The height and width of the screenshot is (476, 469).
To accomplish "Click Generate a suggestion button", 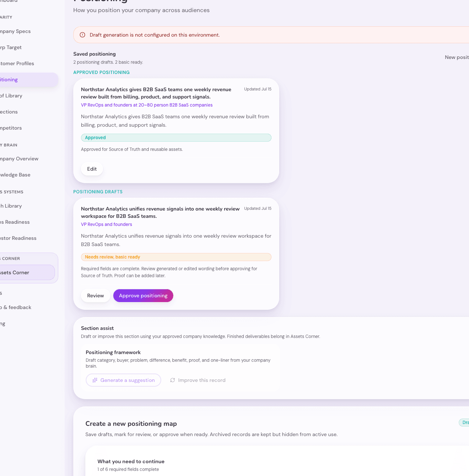I will [123, 380].
